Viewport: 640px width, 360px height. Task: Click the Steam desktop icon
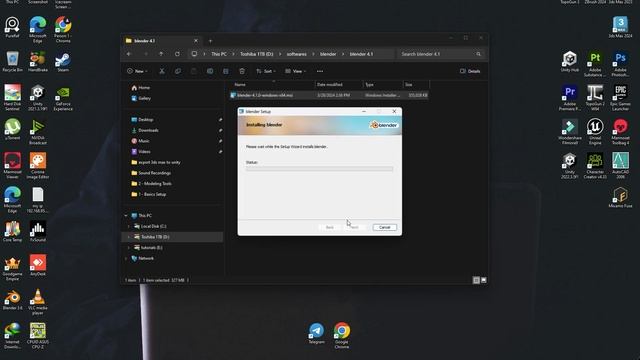point(63,62)
